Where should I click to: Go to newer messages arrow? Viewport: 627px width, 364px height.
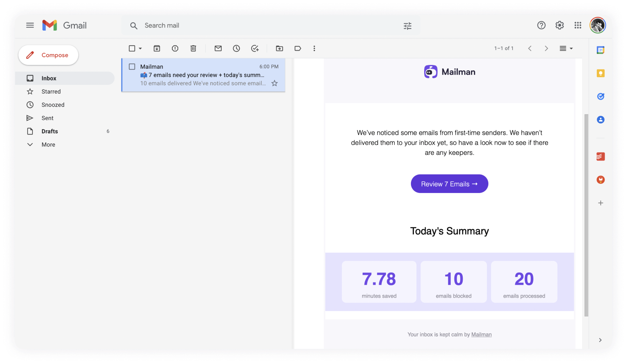(x=530, y=48)
